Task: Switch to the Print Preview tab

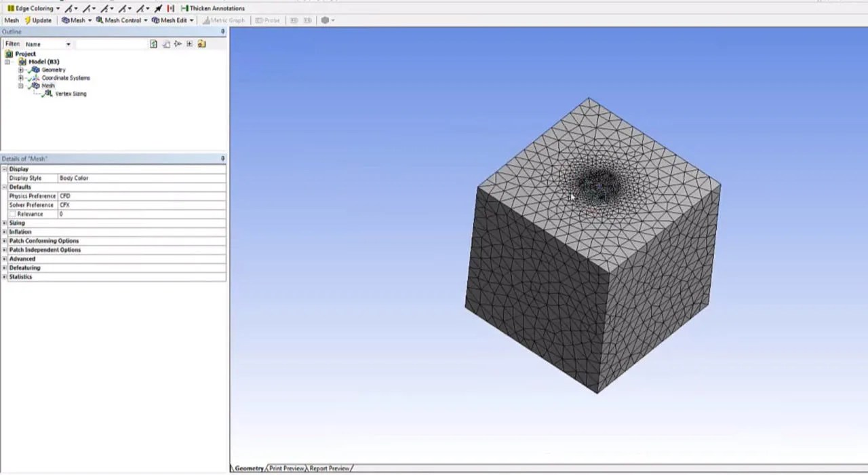Action: 286,468
